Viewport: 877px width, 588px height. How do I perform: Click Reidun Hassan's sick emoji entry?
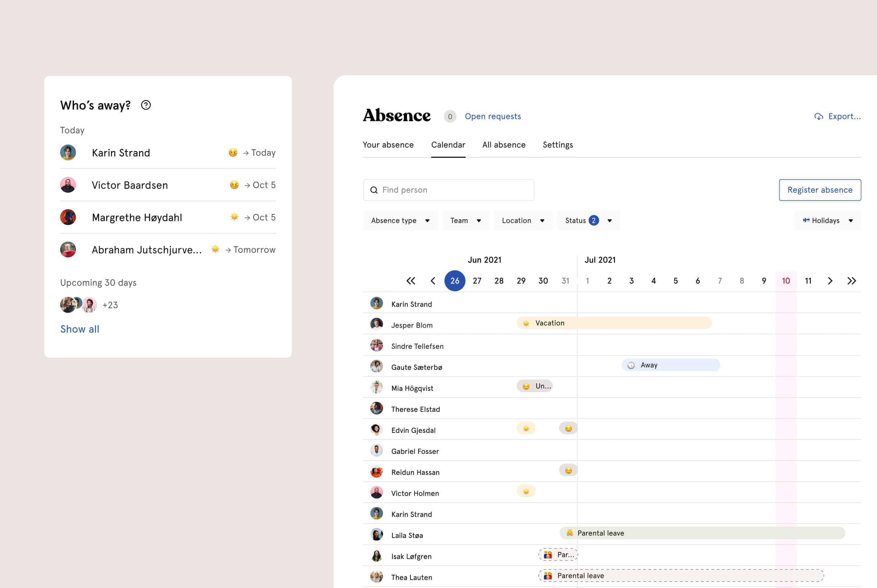(x=568, y=470)
